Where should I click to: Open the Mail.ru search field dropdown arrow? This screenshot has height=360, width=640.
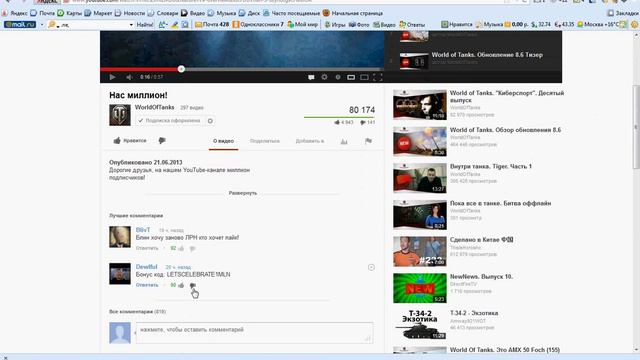coord(131,25)
